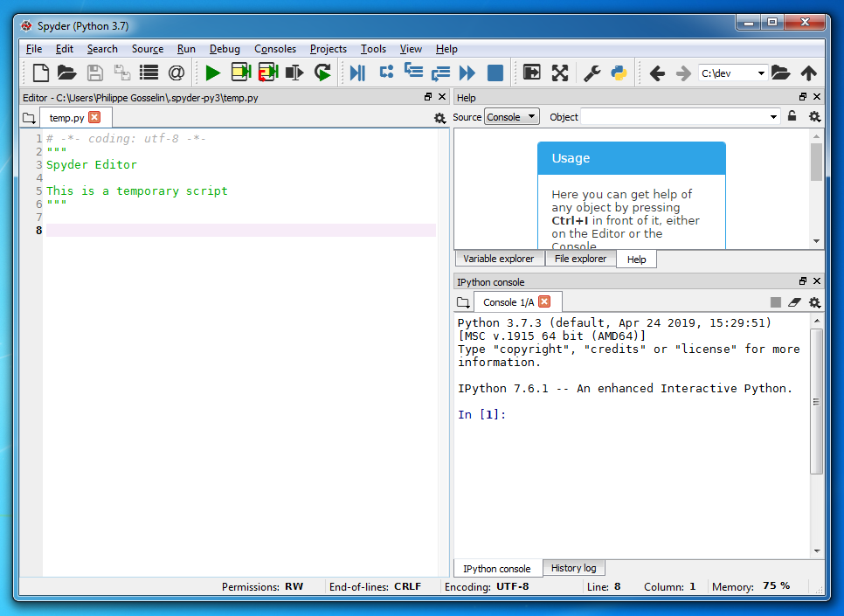Start debugging the file icon
Image resolution: width=844 pixels, height=616 pixels.
[358, 73]
